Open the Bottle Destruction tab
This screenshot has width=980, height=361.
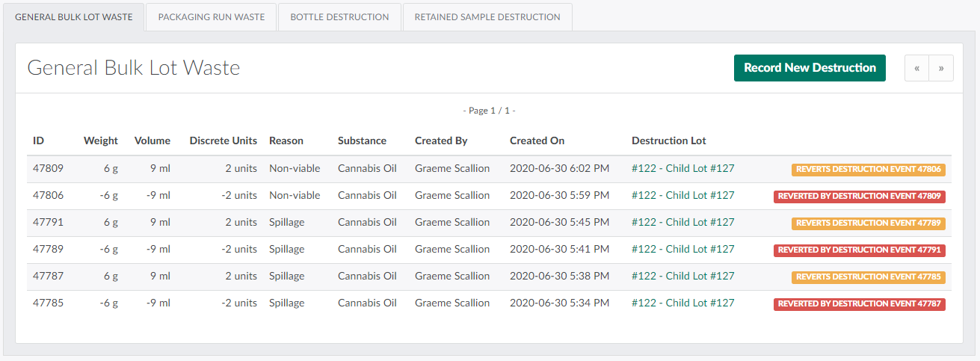pos(339,17)
